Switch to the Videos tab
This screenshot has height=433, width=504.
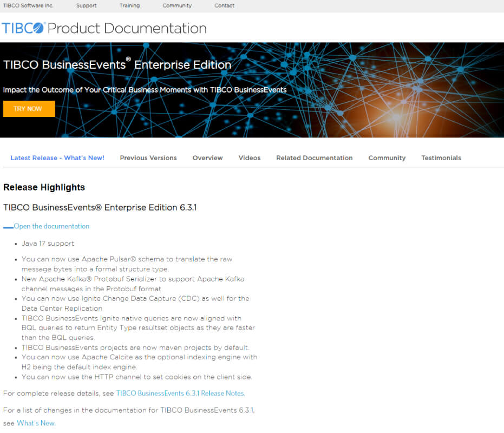(x=250, y=158)
